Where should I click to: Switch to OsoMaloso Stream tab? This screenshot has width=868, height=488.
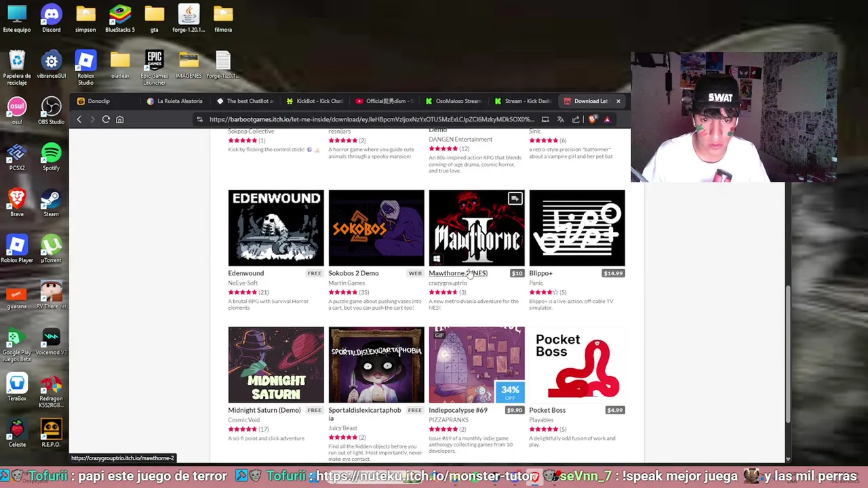(454, 101)
